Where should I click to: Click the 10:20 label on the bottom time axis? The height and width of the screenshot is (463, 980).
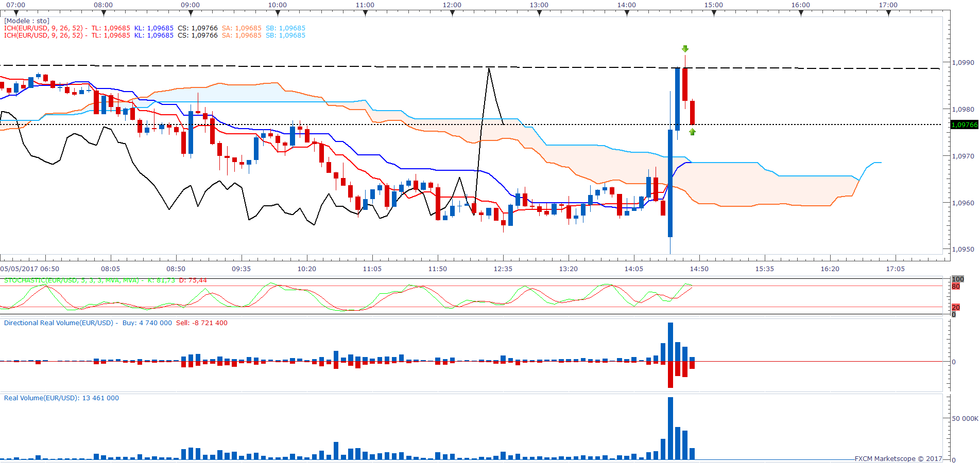307,269
